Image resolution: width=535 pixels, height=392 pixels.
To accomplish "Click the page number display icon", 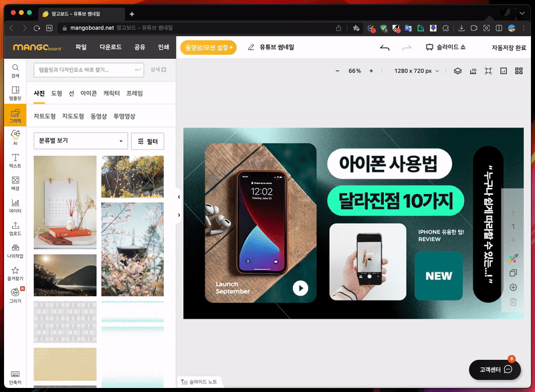I will click(x=504, y=71).
